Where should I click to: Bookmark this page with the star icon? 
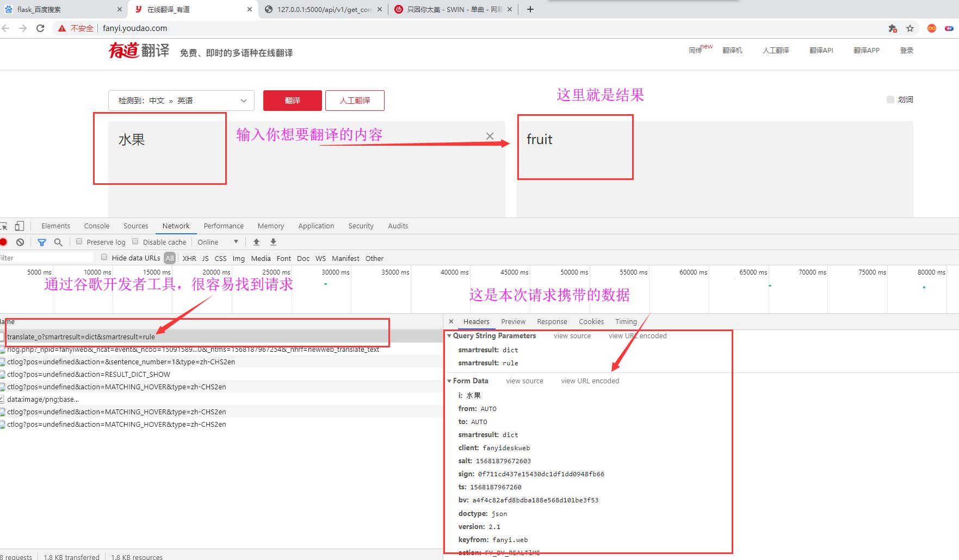pyautogui.click(x=910, y=28)
